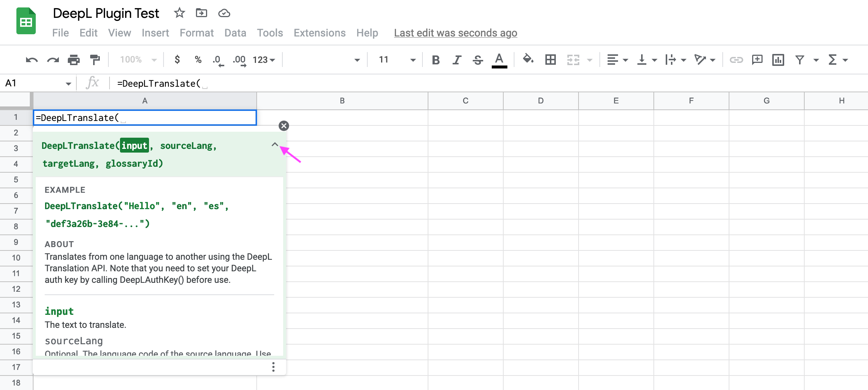Select column G header
The width and height of the screenshot is (868, 390).
click(x=767, y=101)
